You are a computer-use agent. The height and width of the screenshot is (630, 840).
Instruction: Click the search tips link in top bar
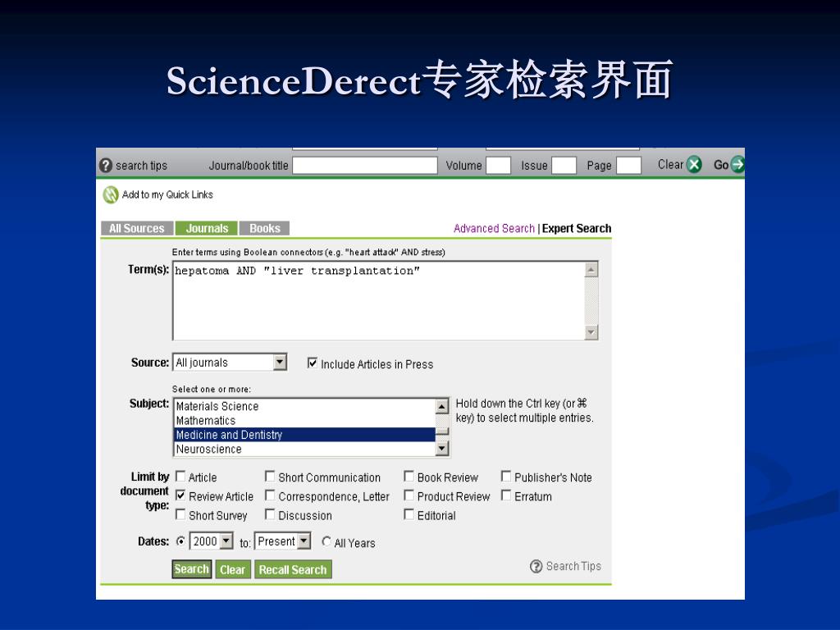click(x=141, y=166)
